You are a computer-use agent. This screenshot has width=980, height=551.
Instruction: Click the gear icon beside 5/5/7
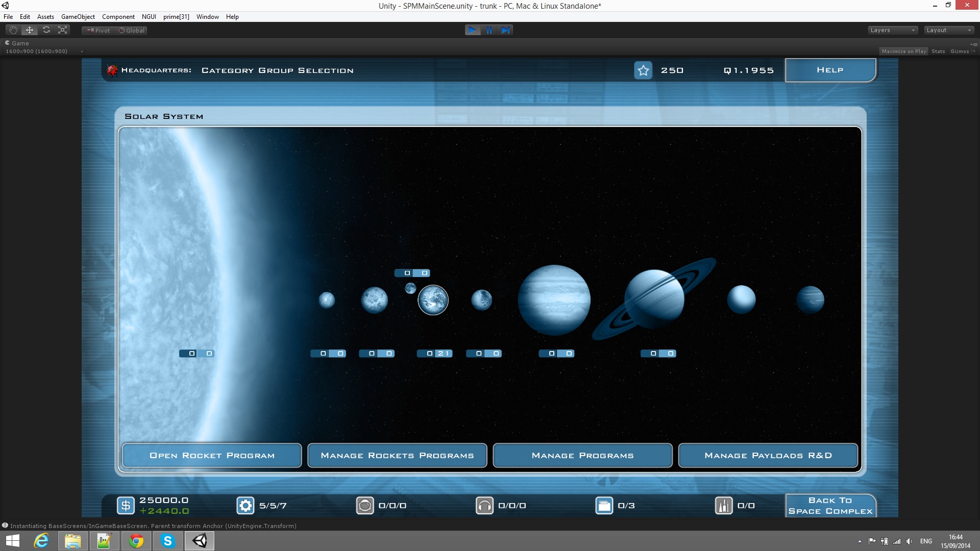[246, 506]
